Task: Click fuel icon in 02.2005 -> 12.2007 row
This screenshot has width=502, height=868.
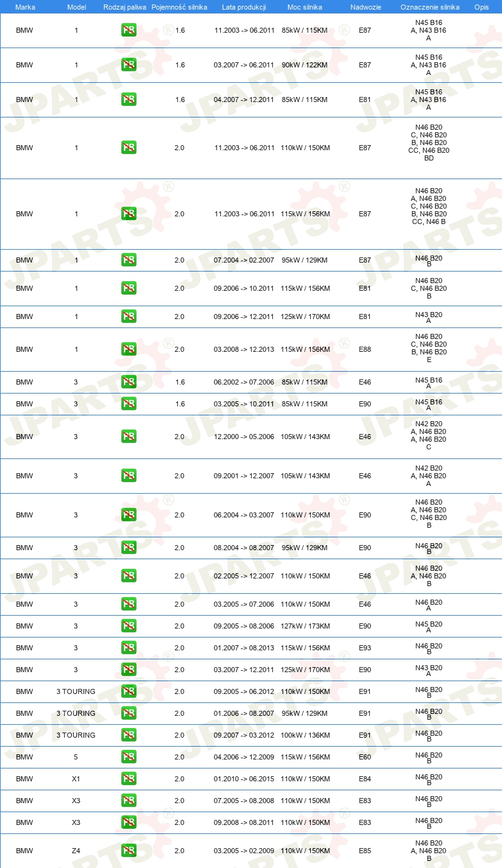Action: tap(129, 576)
